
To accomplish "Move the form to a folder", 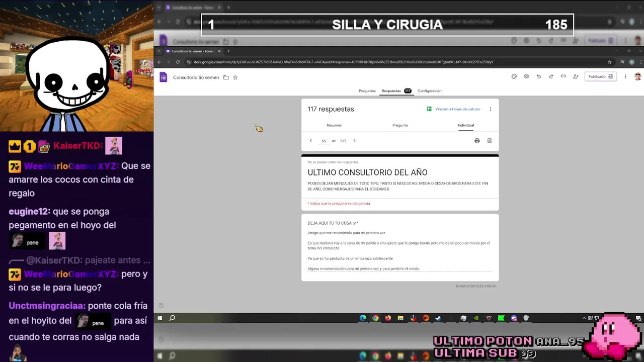I will (226, 77).
